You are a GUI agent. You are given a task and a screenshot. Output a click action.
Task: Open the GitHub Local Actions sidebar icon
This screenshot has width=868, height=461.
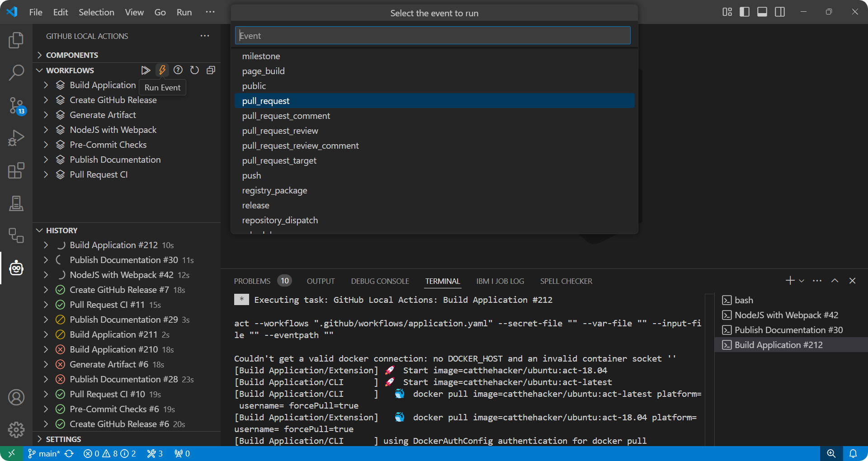16,268
